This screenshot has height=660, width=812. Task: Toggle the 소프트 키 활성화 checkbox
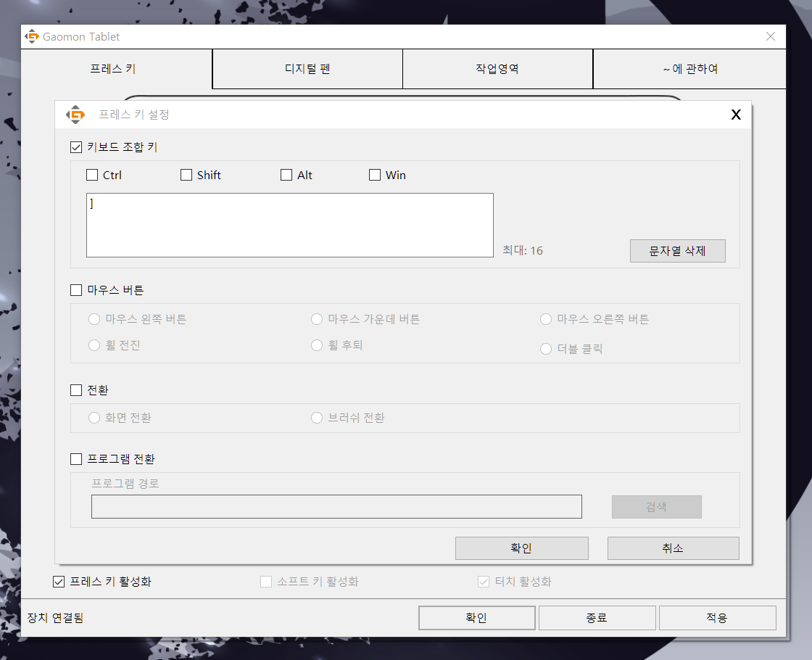point(266,582)
